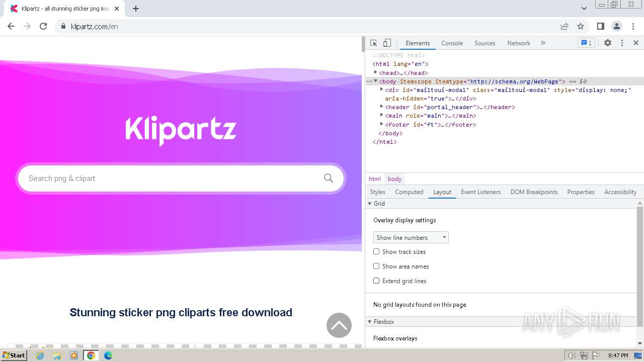Image resolution: width=644 pixels, height=362 pixels.
Task: Bookmark this page with the star icon
Action: (581, 26)
